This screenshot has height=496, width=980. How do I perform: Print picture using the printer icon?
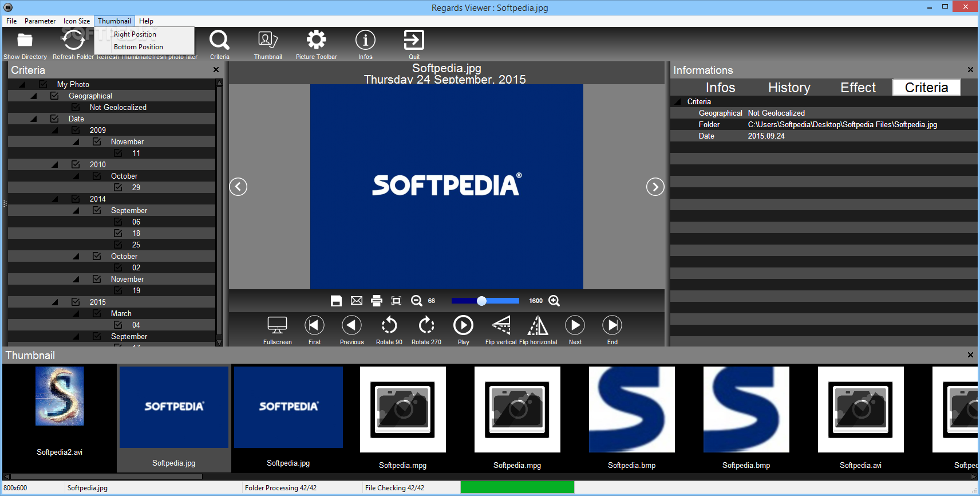[x=377, y=301]
